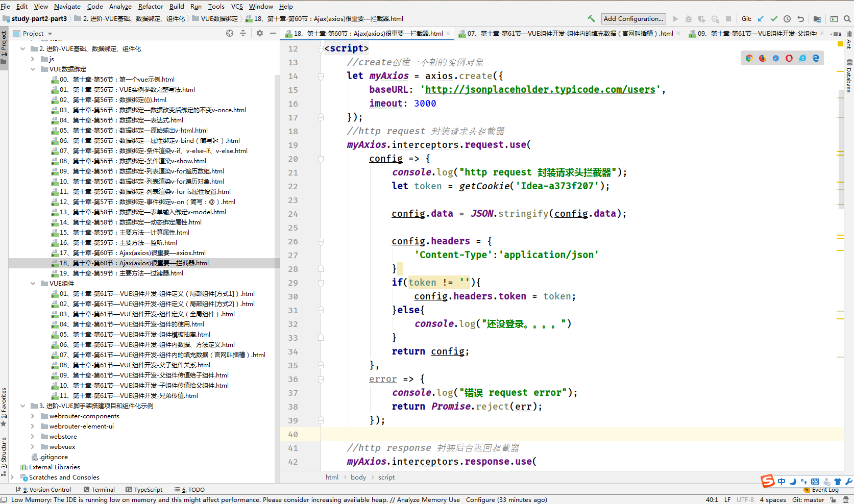Toggle Sogou punctuation mode icon
Image resolution: width=854 pixels, height=504 pixels.
(804, 482)
